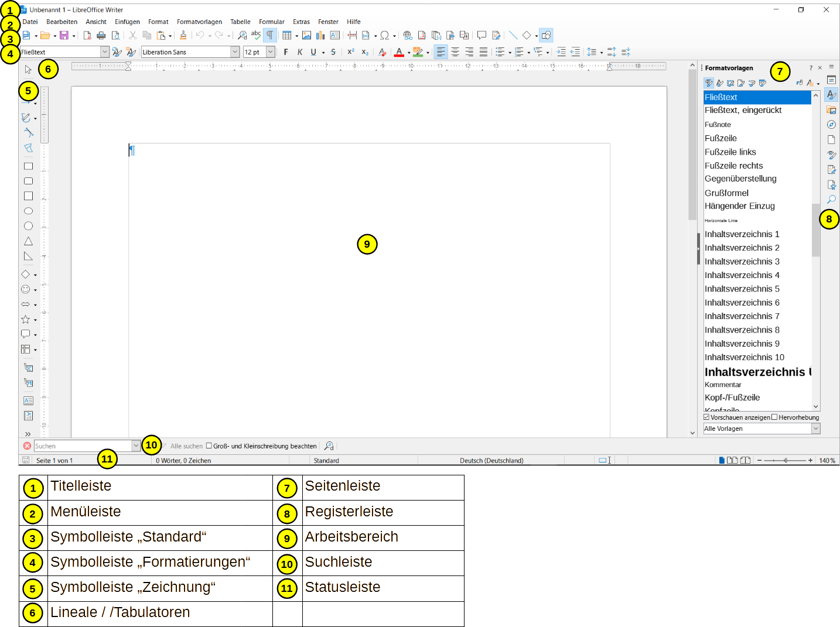Increase paragraph indent
The width and height of the screenshot is (840, 627).
pyautogui.click(x=561, y=52)
